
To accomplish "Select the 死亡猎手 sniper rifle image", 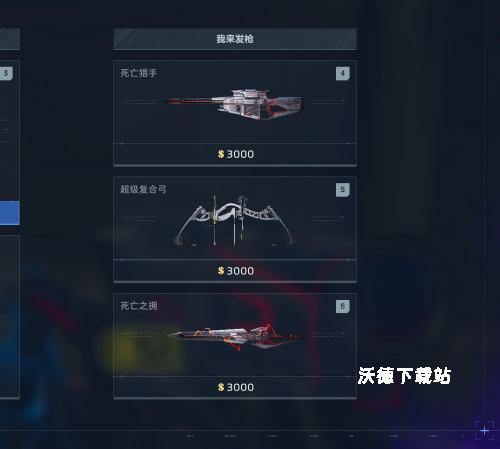I will point(235,104).
